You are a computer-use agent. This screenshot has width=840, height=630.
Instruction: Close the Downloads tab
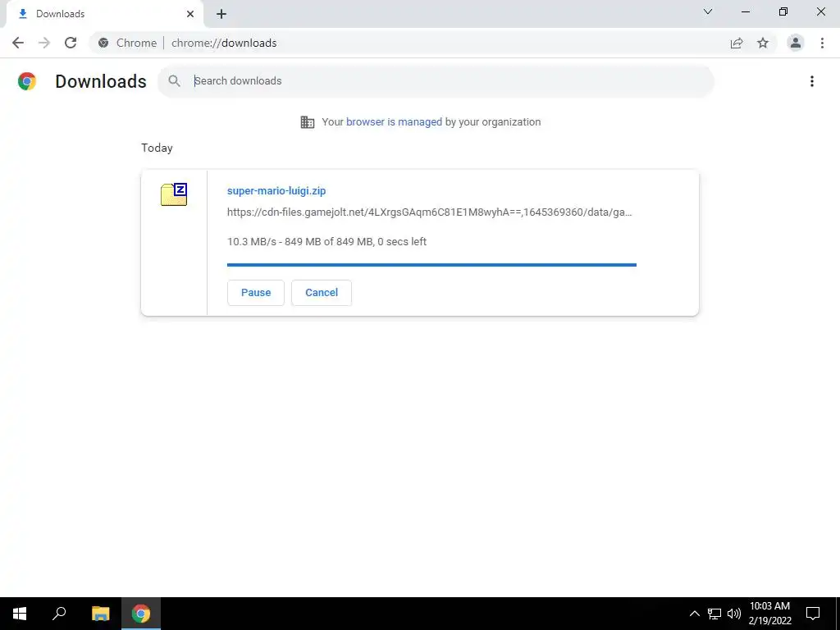pos(190,14)
